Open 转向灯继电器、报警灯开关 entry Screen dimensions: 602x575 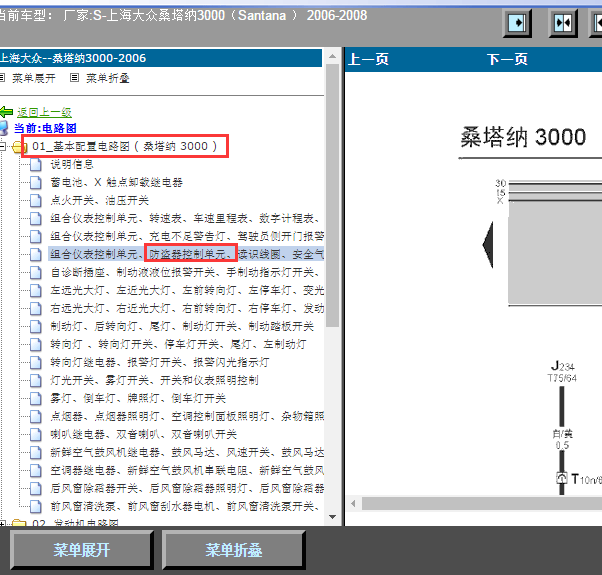pos(160,362)
